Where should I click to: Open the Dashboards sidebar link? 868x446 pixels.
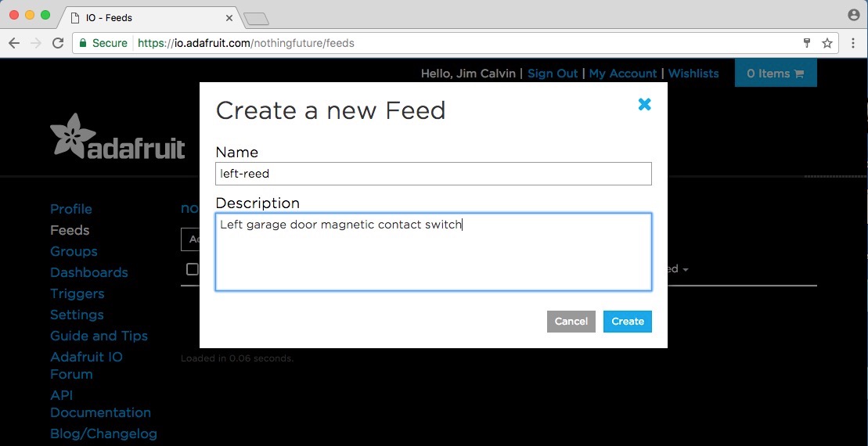(x=89, y=272)
